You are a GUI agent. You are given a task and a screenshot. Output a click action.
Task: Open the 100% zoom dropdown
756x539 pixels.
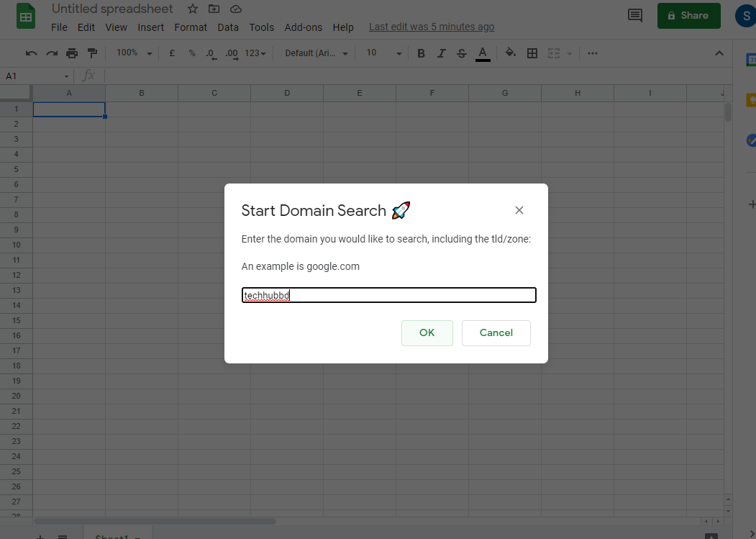point(135,53)
